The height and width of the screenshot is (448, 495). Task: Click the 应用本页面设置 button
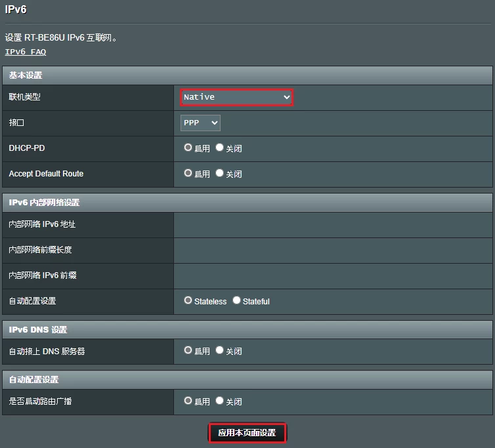click(247, 433)
